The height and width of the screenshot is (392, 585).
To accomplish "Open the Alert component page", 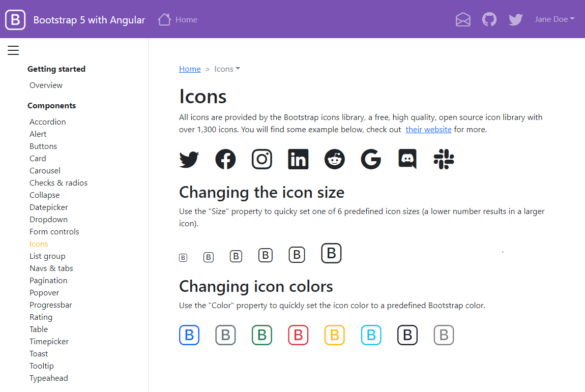I will (x=38, y=134).
